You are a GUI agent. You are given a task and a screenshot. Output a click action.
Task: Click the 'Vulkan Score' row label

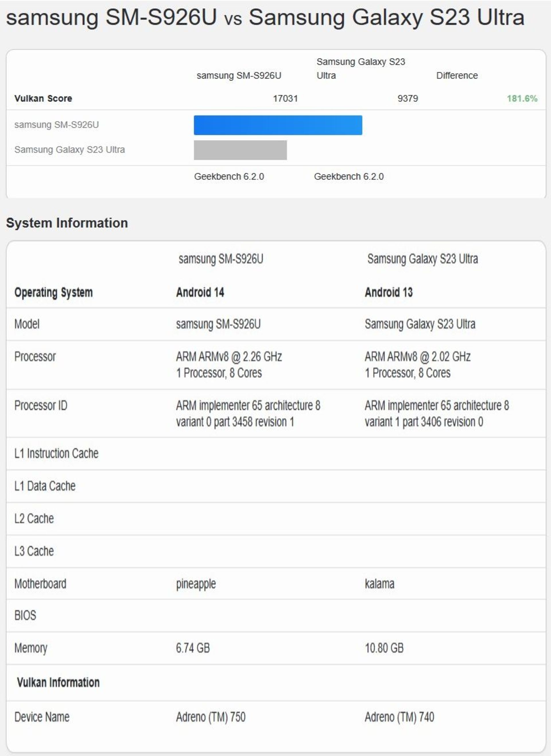coord(43,99)
